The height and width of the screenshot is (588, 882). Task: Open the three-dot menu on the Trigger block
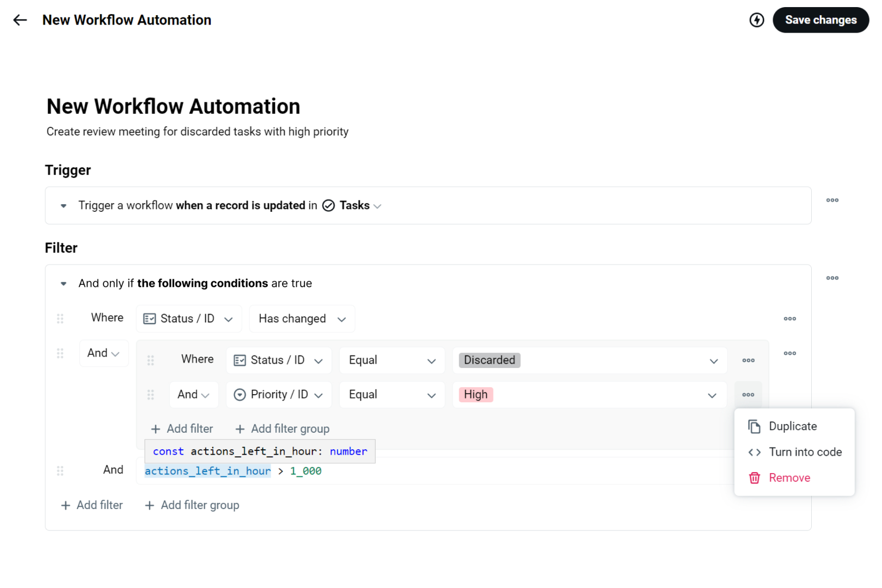tap(832, 200)
